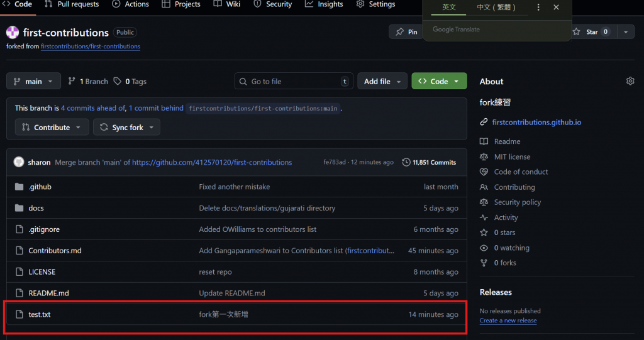The image size is (644, 340).
Task: Open Google Translate more options menu
Action: [x=538, y=8]
